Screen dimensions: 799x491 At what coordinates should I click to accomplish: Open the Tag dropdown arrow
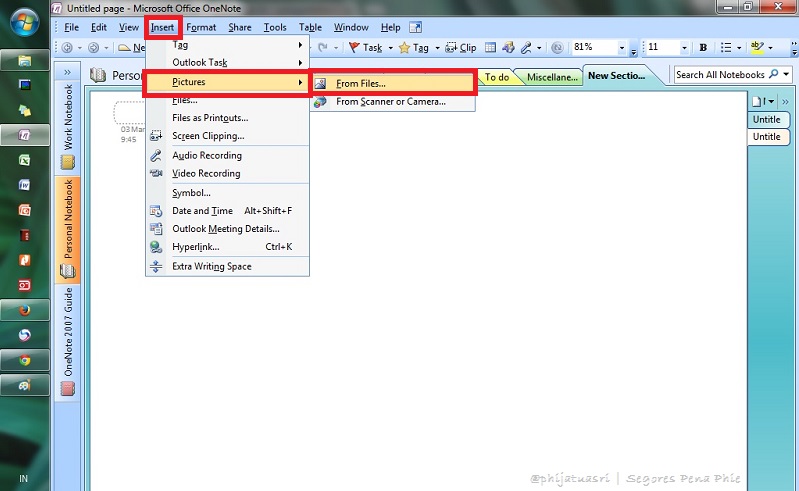tap(437, 48)
